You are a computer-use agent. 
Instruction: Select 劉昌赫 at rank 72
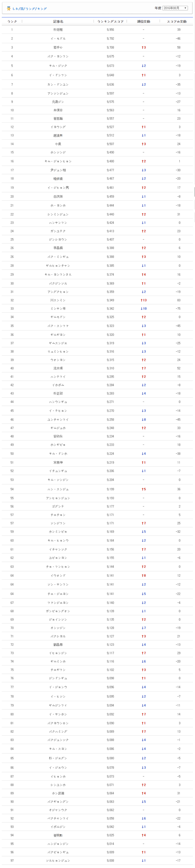pyautogui.click(x=58, y=645)
